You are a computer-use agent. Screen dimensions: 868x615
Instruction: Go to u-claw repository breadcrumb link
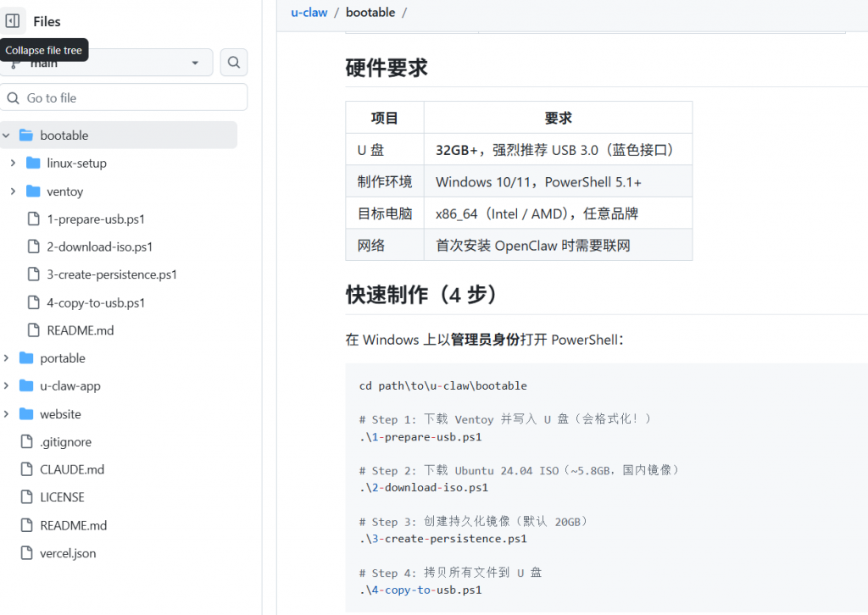[x=309, y=13]
